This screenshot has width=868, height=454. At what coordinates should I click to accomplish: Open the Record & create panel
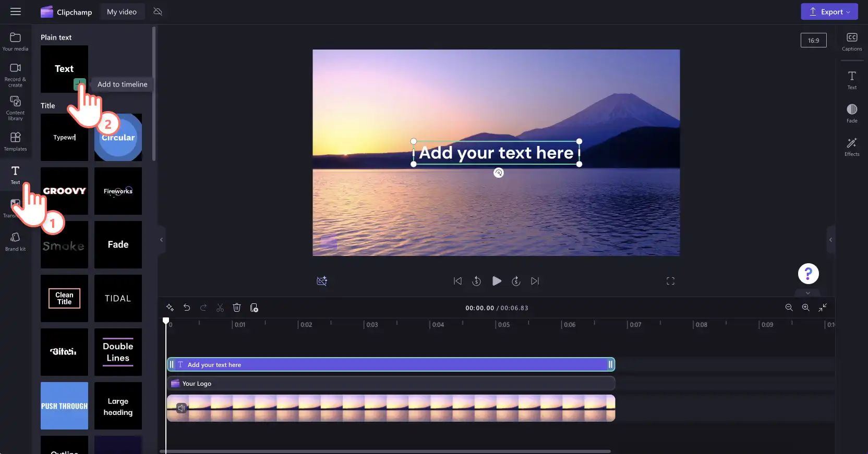click(15, 75)
